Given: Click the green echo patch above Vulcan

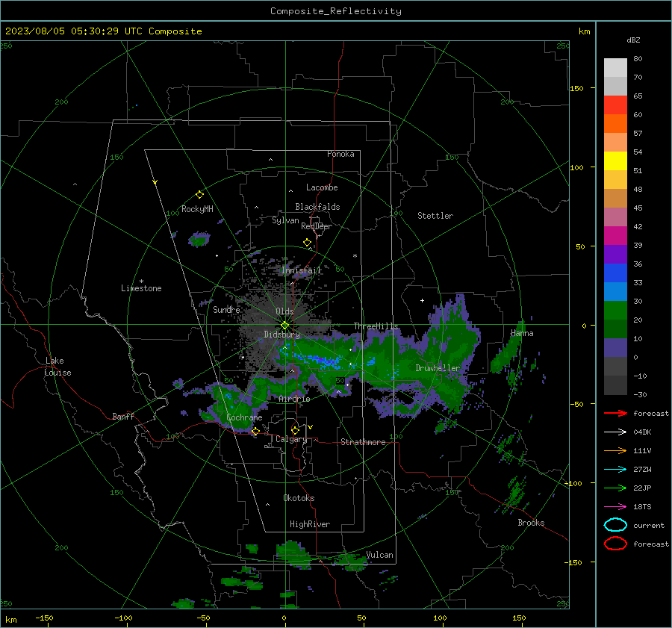Looking at the screenshot, I should (x=351, y=561).
